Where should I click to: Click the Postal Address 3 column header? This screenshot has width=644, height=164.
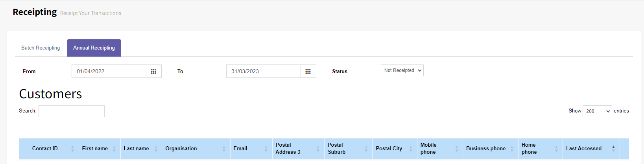point(298,149)
